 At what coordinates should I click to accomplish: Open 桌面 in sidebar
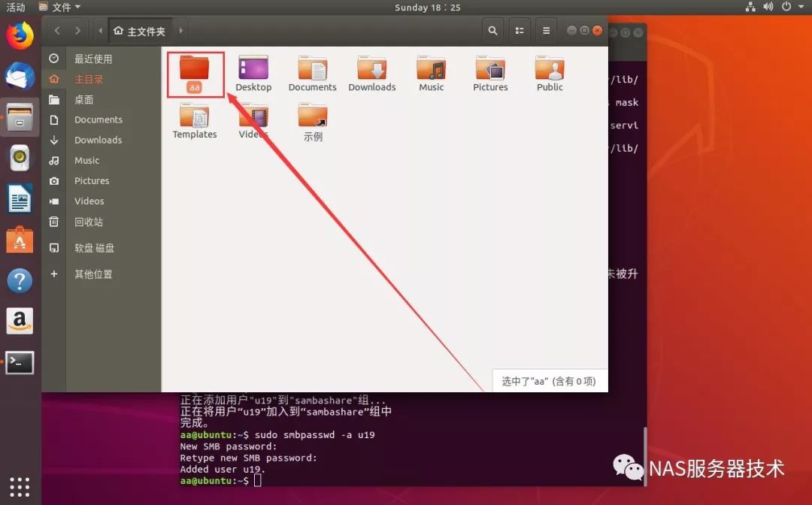pos(101,99)
